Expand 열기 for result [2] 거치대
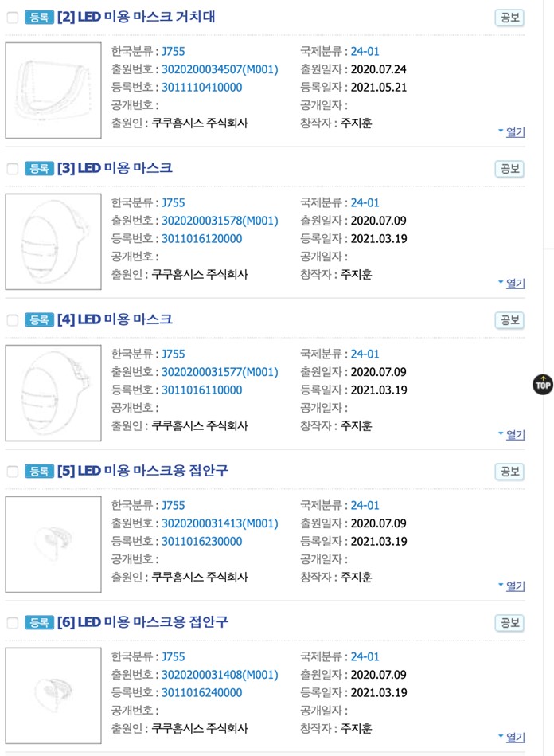Screen dimensions: 554x756 [515, 131]
